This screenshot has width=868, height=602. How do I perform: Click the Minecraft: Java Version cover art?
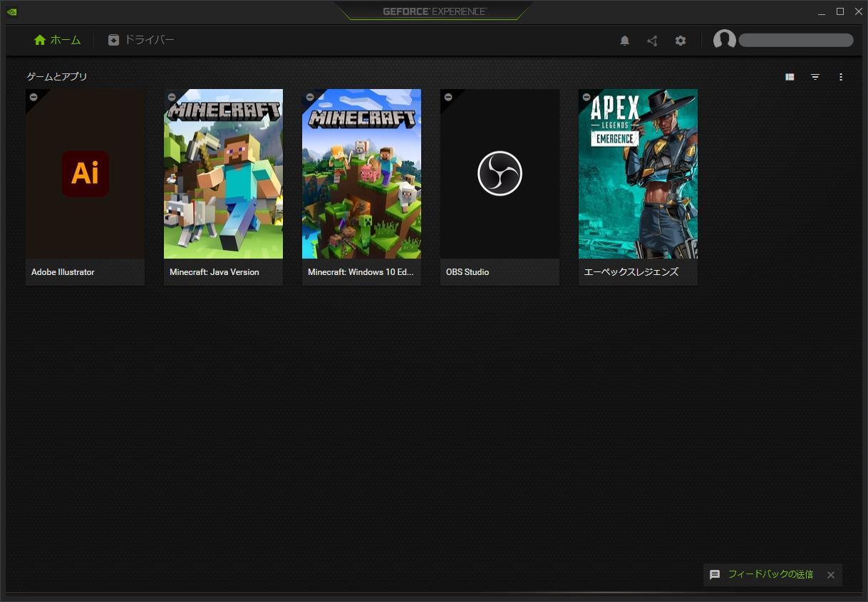pyautogui.click(x=223, y=174)
